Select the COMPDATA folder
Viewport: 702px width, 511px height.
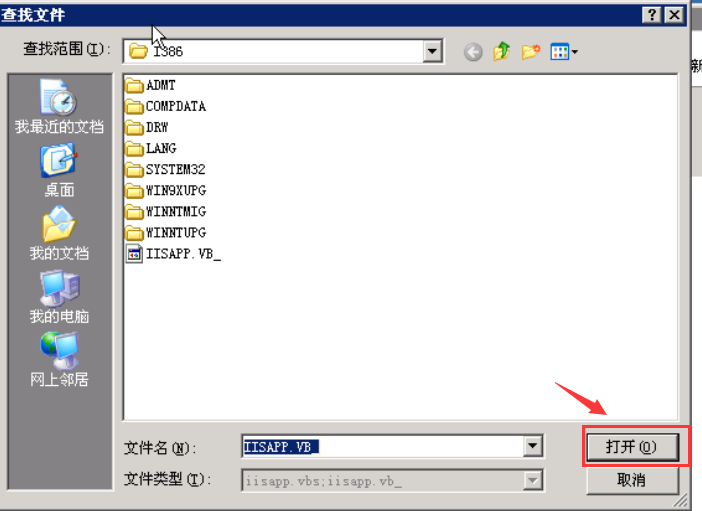[x=166, y=106]
